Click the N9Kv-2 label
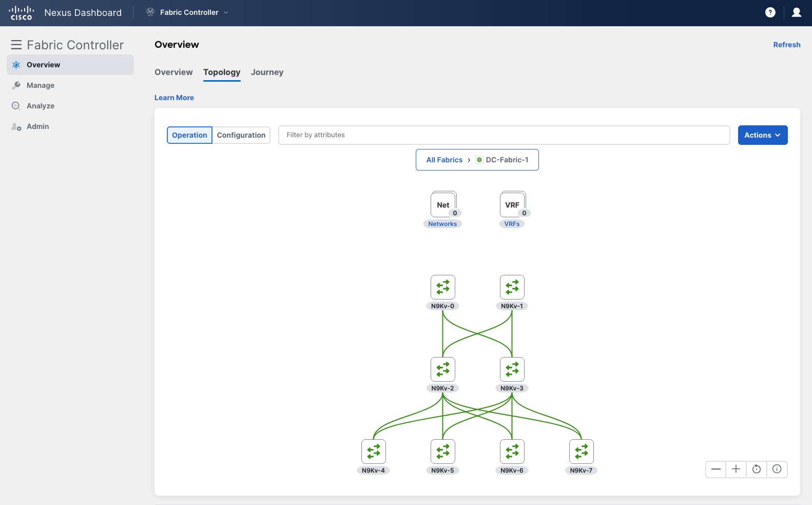The width and height of the screenshot is (812, 505). coord(442,388)
